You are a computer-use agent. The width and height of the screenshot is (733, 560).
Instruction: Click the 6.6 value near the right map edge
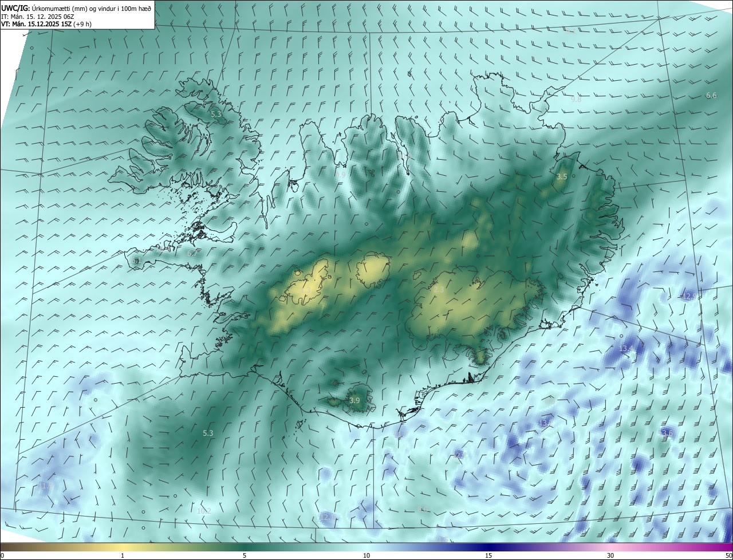point(711,96)
